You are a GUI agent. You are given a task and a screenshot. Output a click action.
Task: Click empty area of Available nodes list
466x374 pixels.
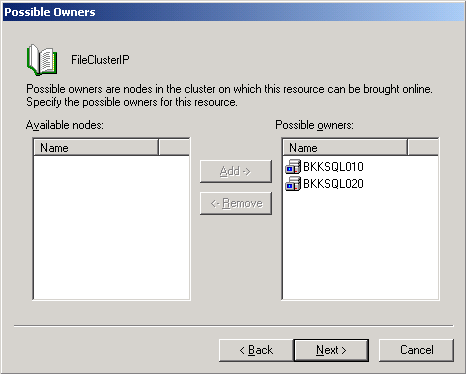pyautogui.click(x=111, y=227)
